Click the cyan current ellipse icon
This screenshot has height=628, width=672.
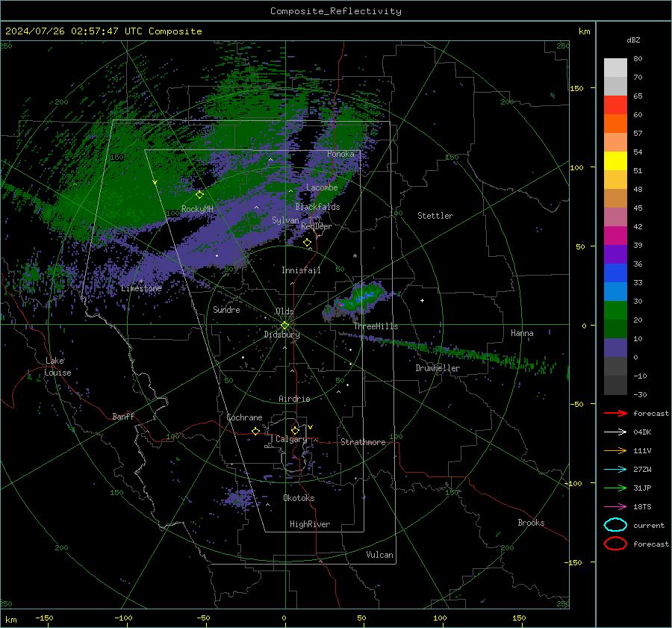[x=615, y=525]
